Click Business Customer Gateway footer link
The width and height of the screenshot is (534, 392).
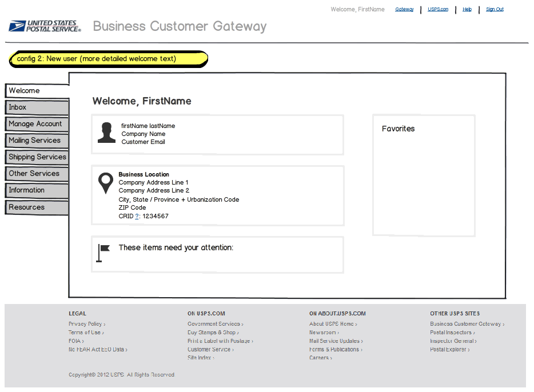tap(467, 324)
